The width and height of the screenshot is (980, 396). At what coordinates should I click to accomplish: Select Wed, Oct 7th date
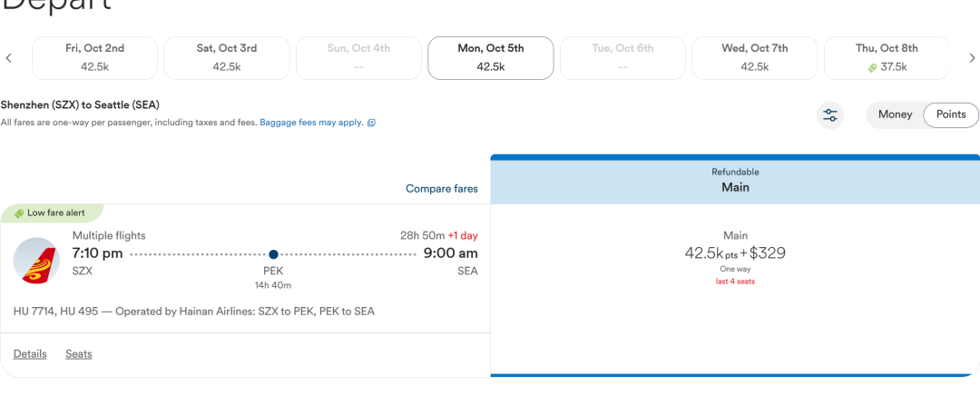click(754, 57)
